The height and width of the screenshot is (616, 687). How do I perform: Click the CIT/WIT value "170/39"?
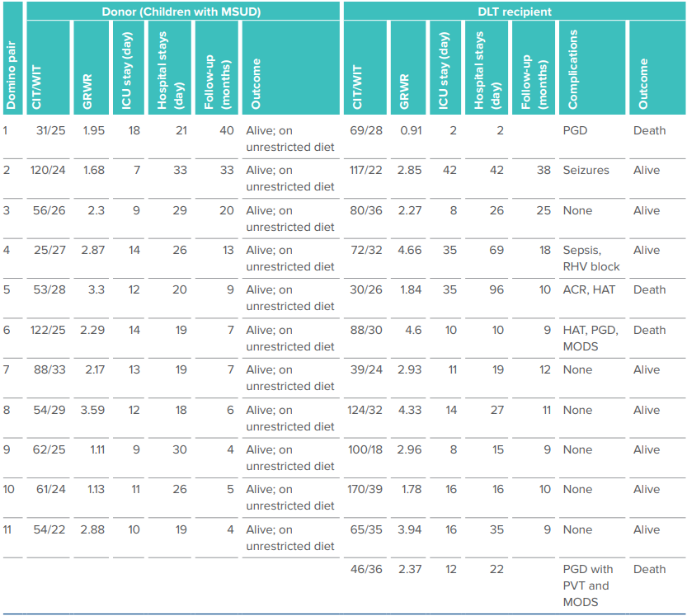365,489
